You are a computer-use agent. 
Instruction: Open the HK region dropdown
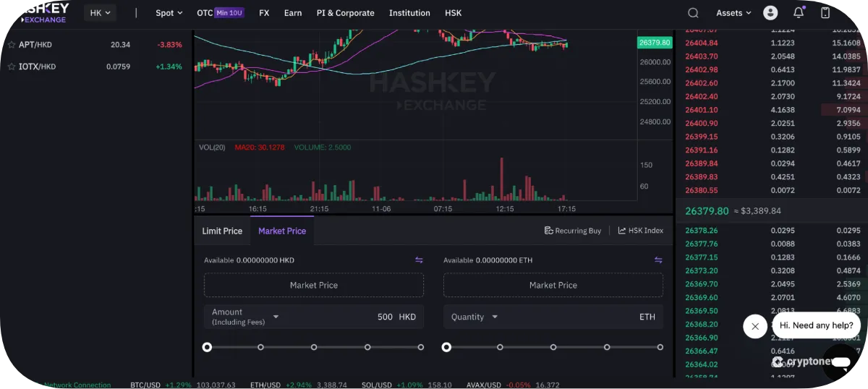click(100, 13)
